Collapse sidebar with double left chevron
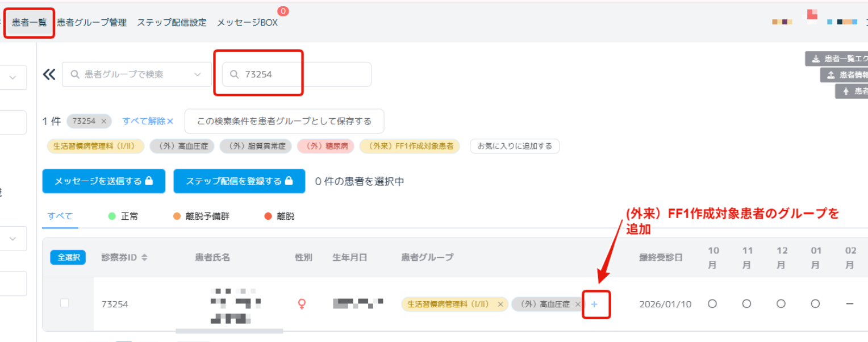868x342 pixels. (49, 74)
